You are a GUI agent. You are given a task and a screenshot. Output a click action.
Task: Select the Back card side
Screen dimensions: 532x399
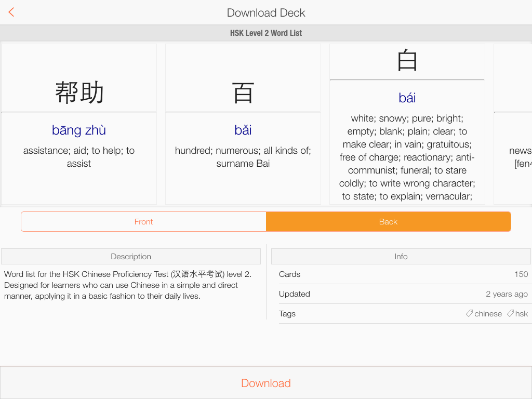pyautogui.click(x=389, y=221)
